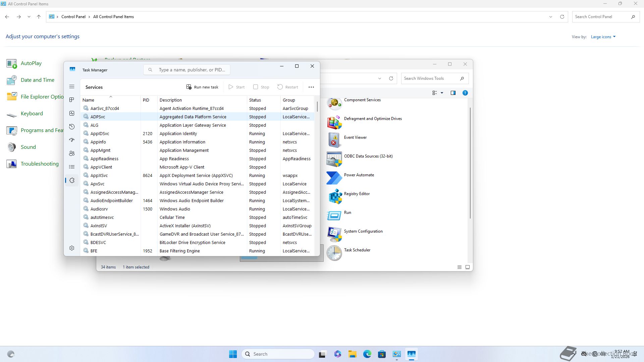644x362 pixels.
Task: Expand Control Panel address bar history dropdown
Action: click(x=550, y=17)
